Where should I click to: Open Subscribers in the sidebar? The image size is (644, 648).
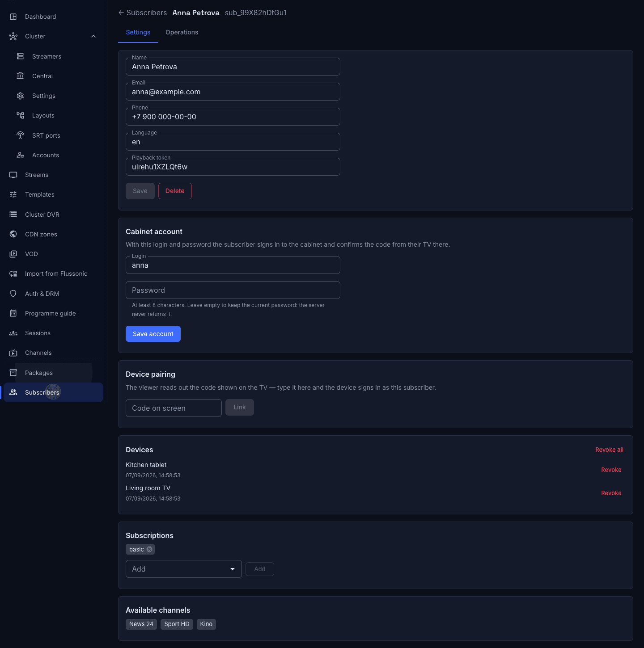(54, 392)
